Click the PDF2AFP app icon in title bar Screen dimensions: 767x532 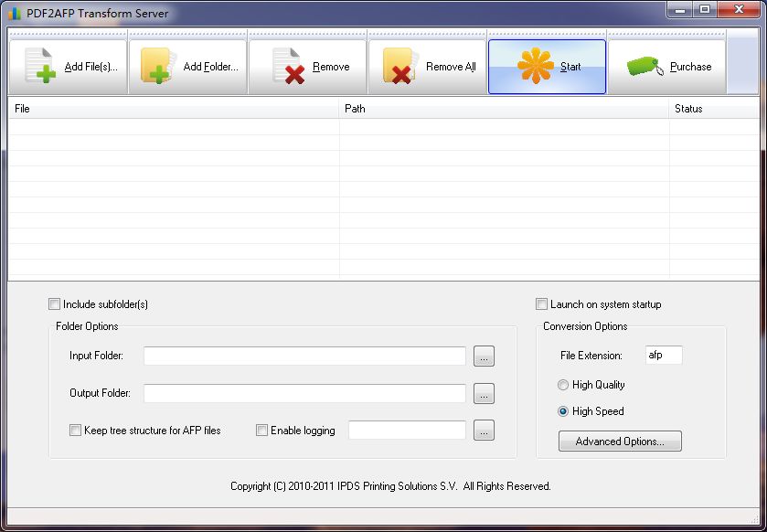(15, 13)
